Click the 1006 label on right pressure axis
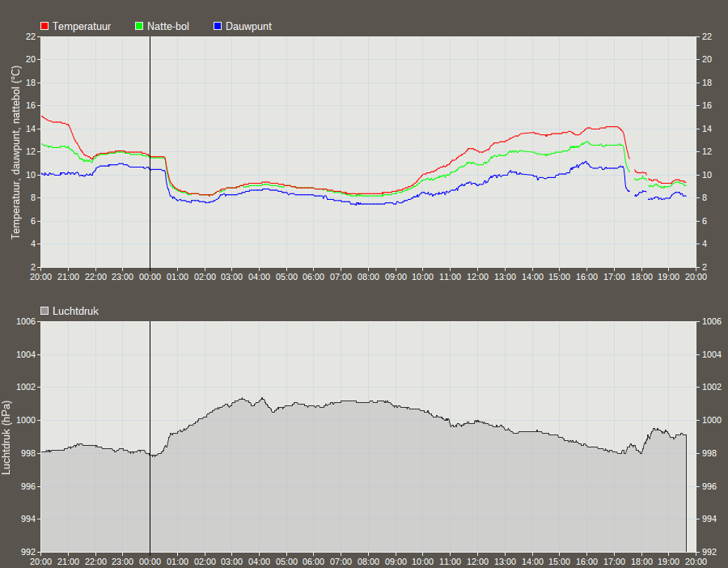The width and height of the screenshot is (728, 568). pyautogui.click(x=712, y=321)
